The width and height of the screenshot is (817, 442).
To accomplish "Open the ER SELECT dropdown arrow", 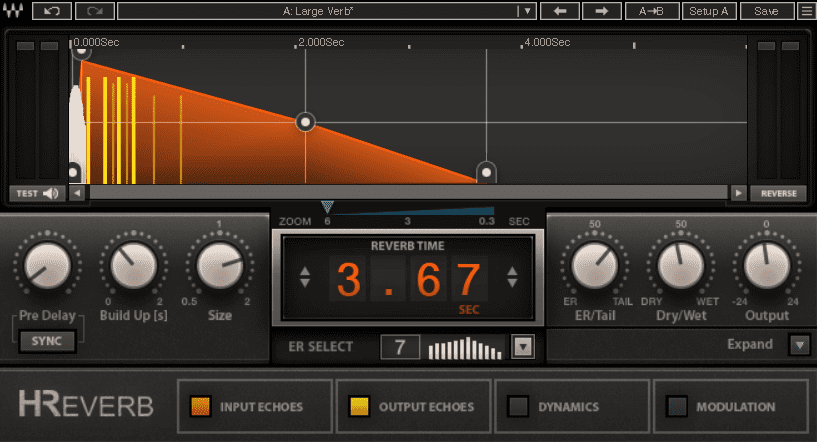I will click(x=523, y=347).
